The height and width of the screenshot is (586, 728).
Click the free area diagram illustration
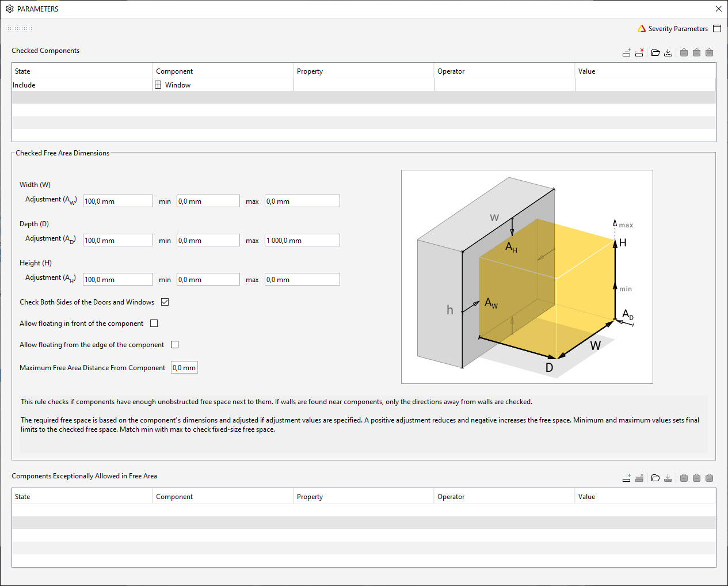(527, 277)
